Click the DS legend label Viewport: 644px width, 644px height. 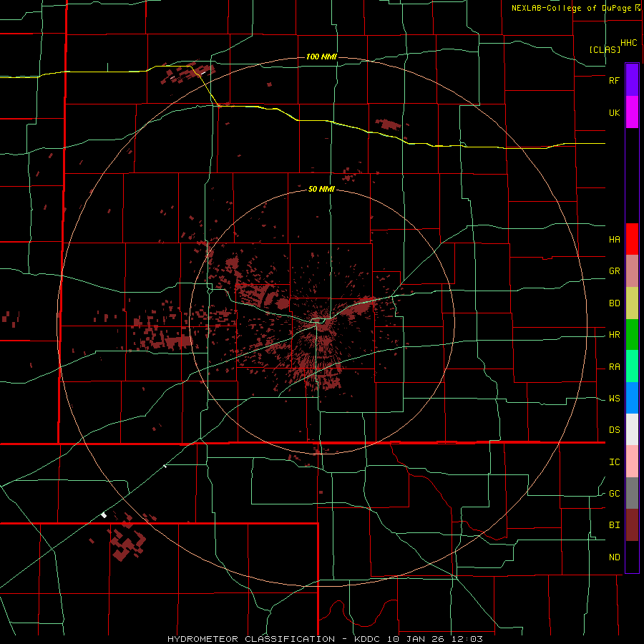[614, 430]
